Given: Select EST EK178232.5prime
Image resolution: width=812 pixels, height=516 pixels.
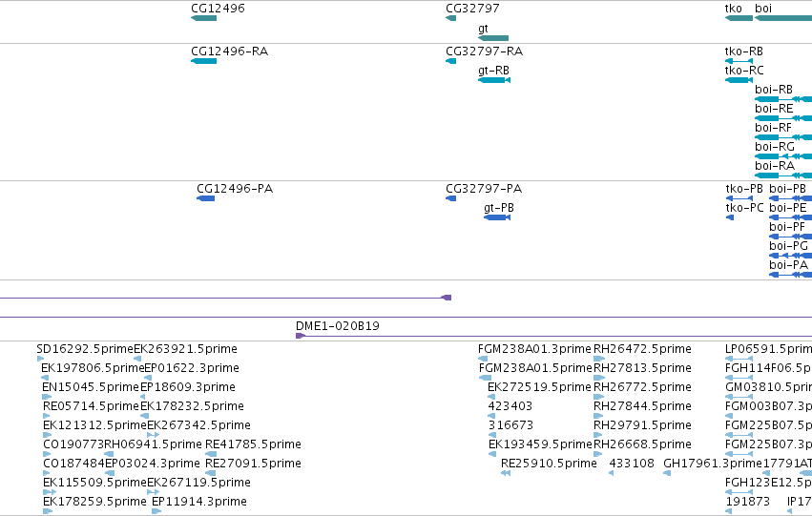Looking at the screenshot, I should click(192, 407).
